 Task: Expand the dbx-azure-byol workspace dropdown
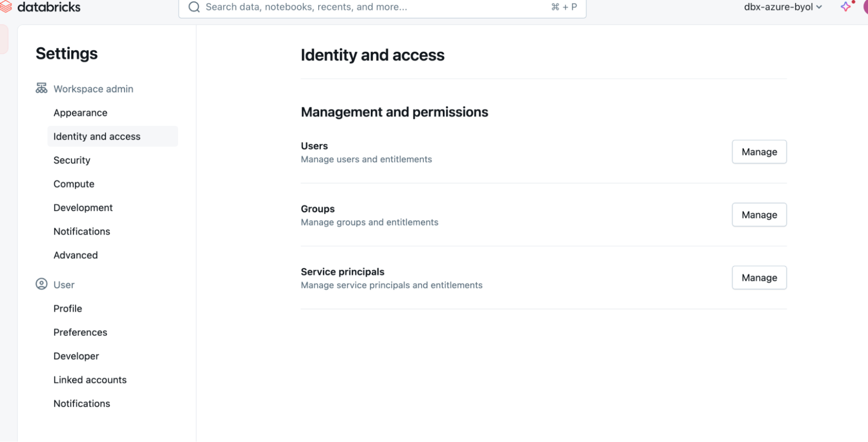pos(782,7)
